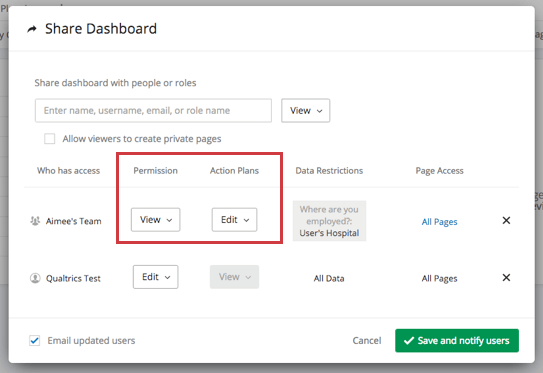Click the Aimee's Team name
This screenshot has height=373, width=543.
tap(74, 221)
